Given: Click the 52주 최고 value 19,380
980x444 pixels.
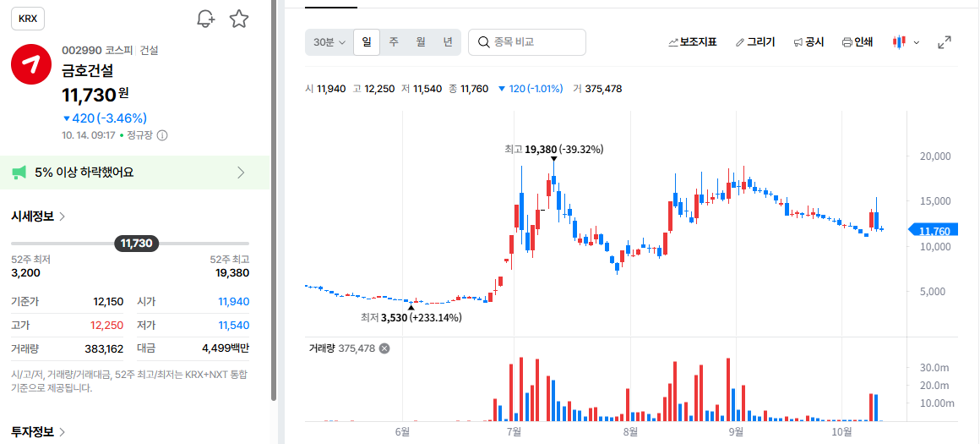Looking at the screenshot, I should coord(231,272).
